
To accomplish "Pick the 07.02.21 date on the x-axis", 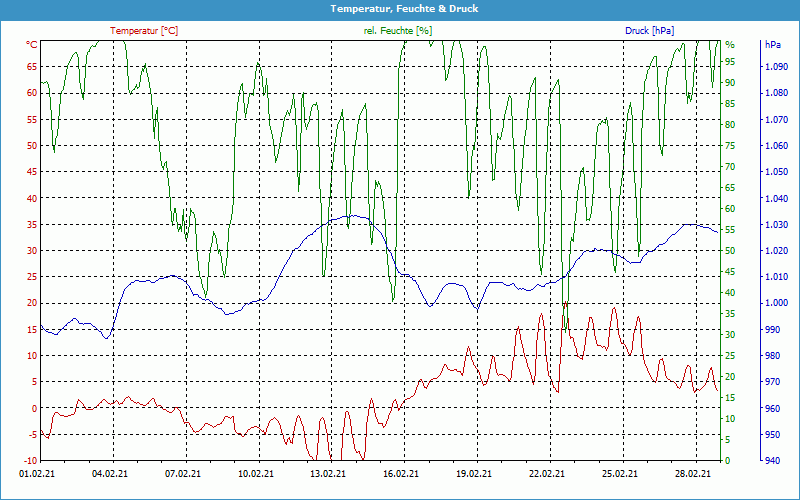I will pos(184,475).
